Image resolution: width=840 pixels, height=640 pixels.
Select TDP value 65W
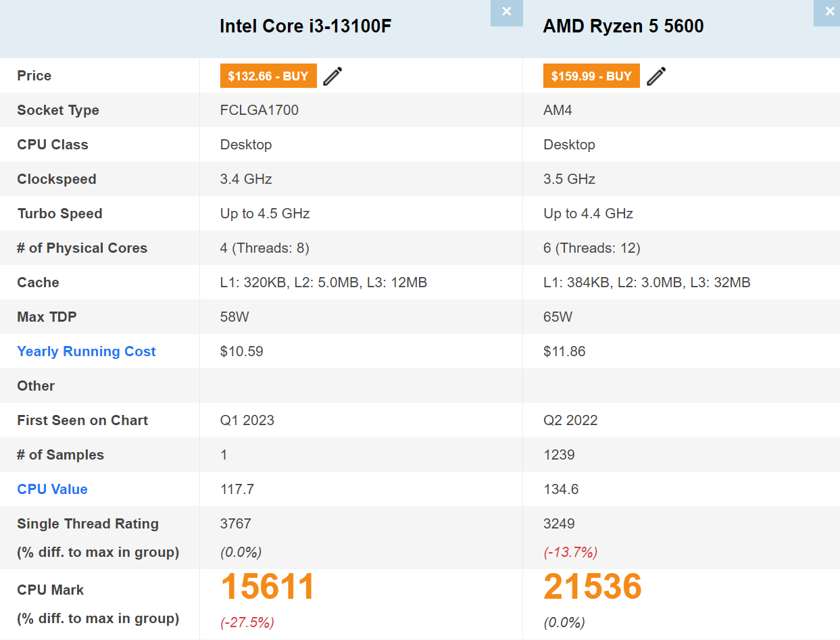pos(558,317)
